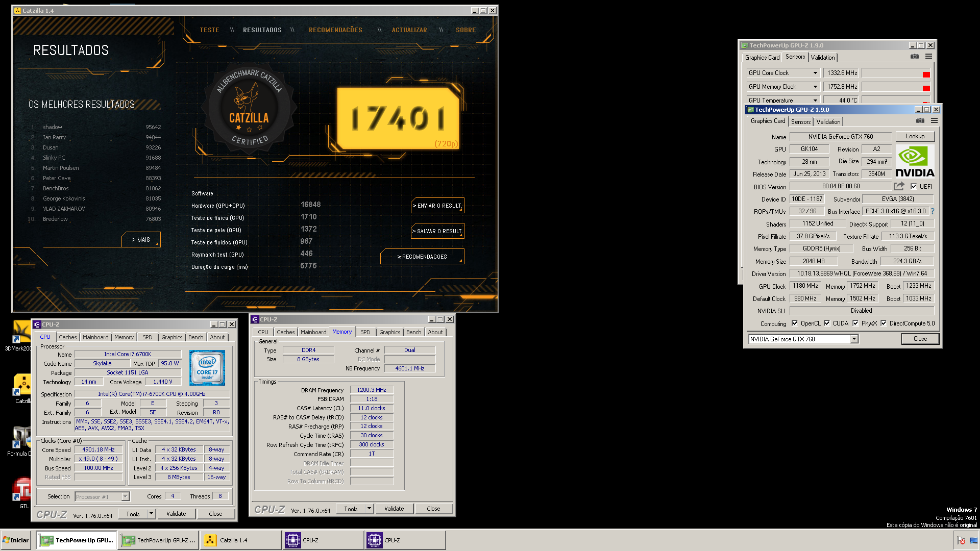Viewport: 980px width, 551px height.
Task: Click the NVIDIA logo in GPU-Z
Action: point(915,161)
